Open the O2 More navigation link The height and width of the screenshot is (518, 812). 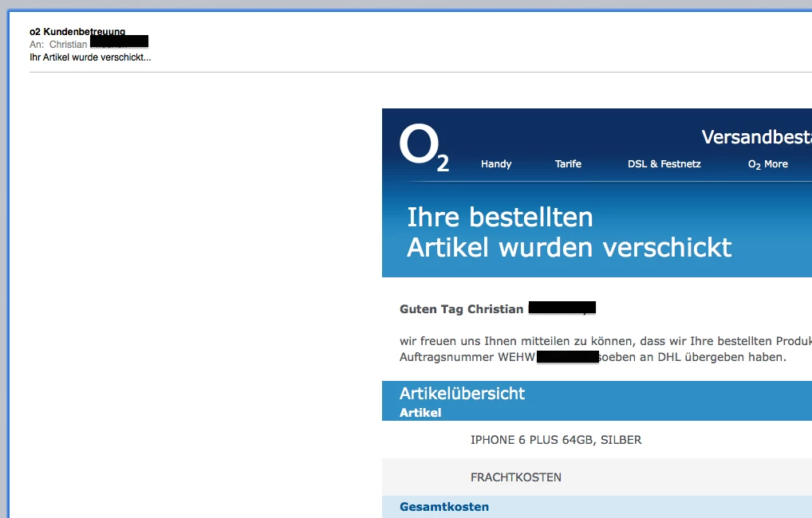click(768, 164)
